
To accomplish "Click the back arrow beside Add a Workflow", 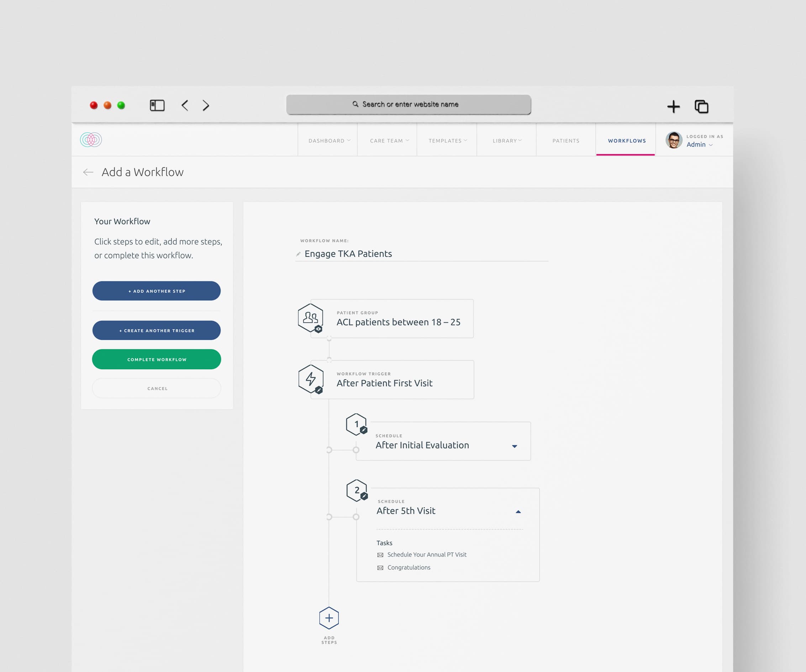I will pos(88,172).
